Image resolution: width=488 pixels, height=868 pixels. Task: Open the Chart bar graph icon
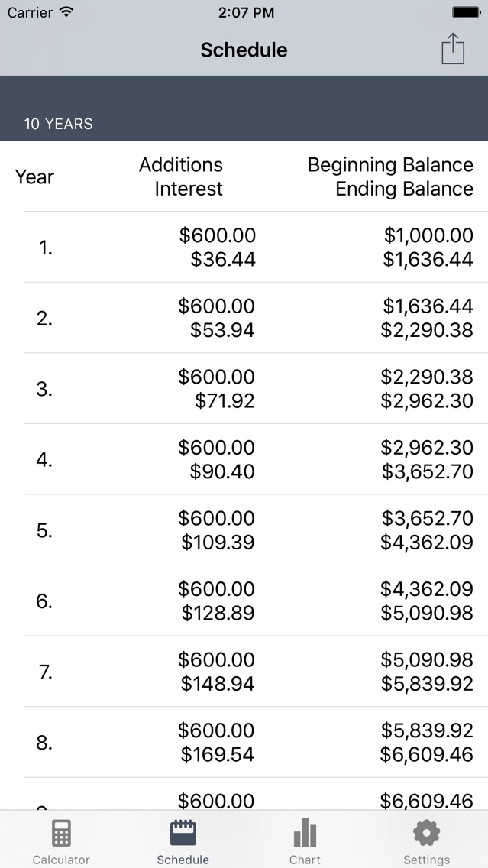(x=305, y=833)
